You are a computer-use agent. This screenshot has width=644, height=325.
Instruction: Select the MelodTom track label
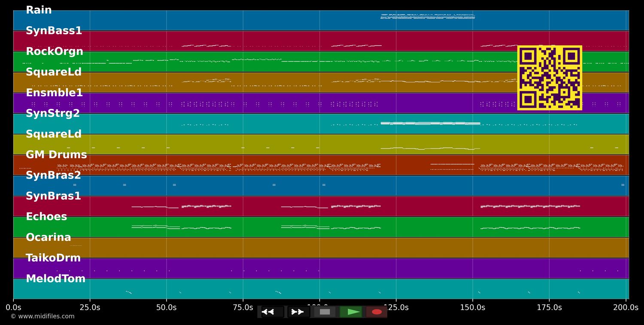56,279
